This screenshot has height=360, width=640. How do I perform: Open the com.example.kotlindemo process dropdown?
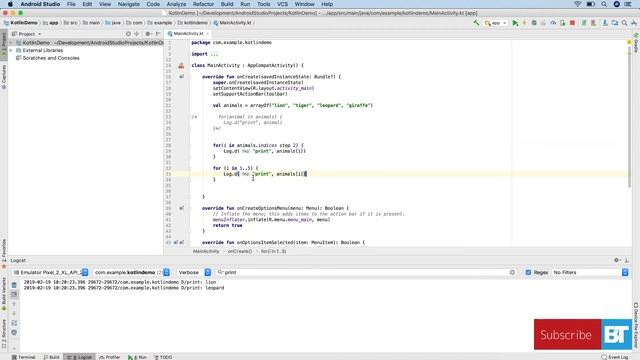pyautogui.click(x=132, y=272)
